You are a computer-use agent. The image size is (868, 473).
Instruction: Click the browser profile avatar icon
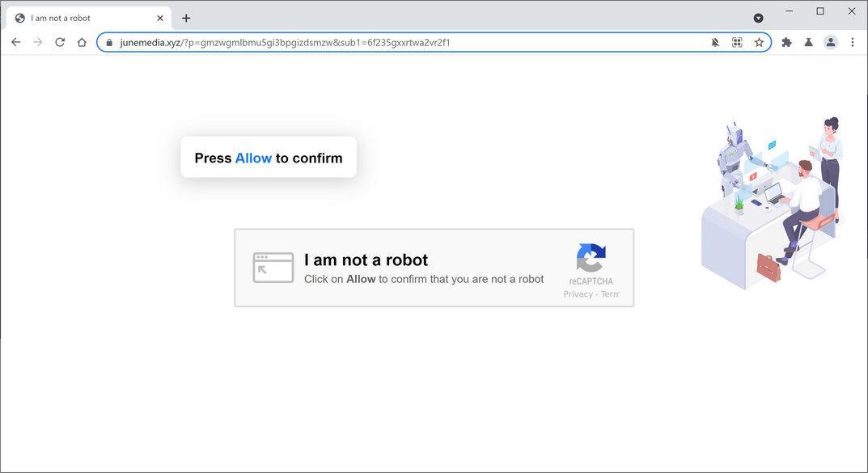tap(830, 42)
